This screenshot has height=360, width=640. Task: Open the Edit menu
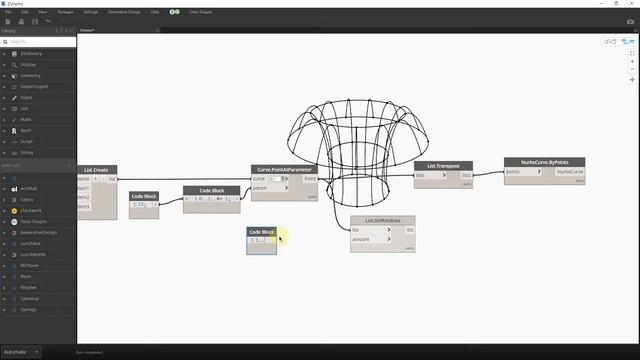click(25, 12)
